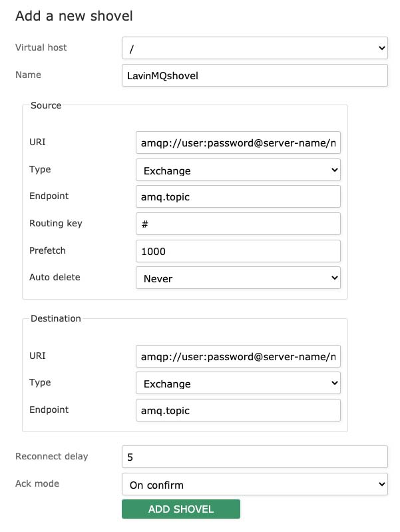Screen dimensions: 400x532
Task: Click the Destination URI input field
Action: [x=238, y=356]
